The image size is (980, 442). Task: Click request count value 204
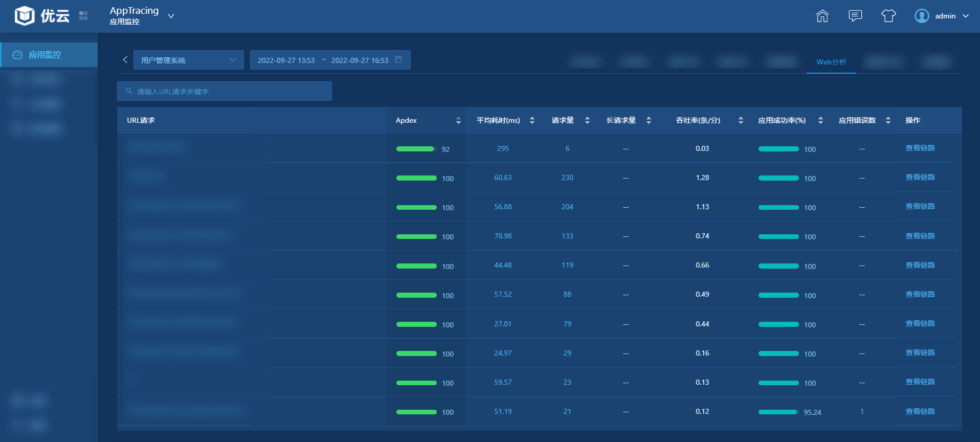tap(567, 207)
